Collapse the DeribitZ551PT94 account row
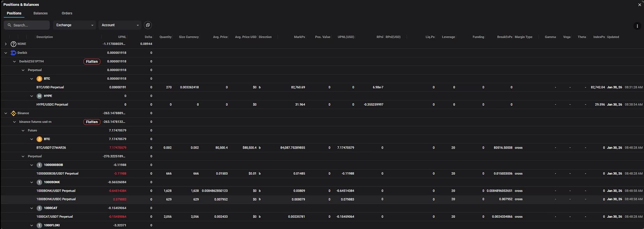 pyautogui.click(x=14, y=61)
